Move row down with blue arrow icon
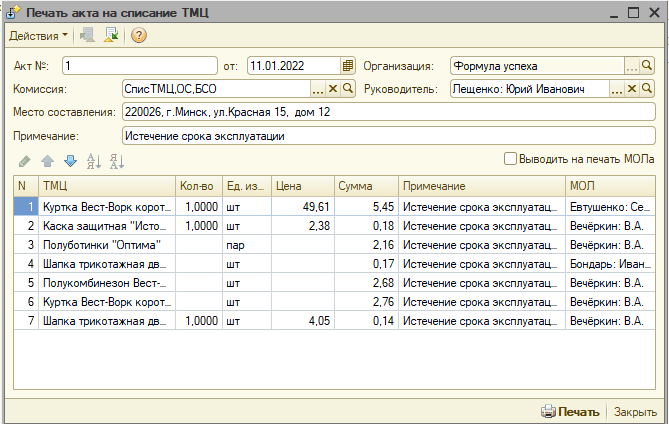669x424 pixels. [x=70, y=161]
